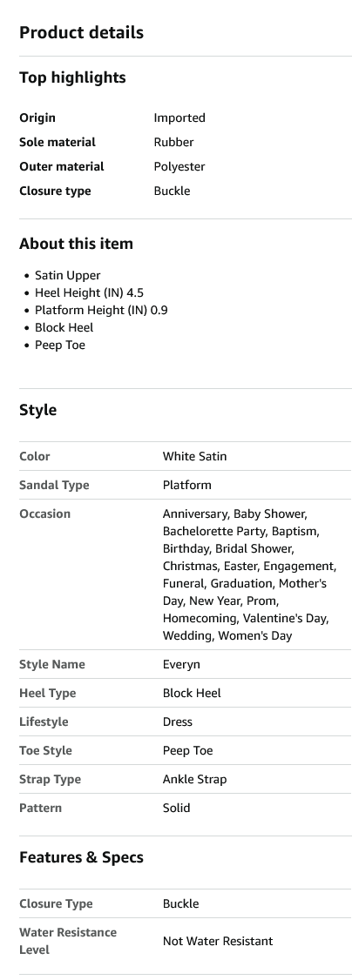This screenshot has width=352, height=980.
Task: Select the Peep Toe bullet point
Action: click(x=60, y=345)
